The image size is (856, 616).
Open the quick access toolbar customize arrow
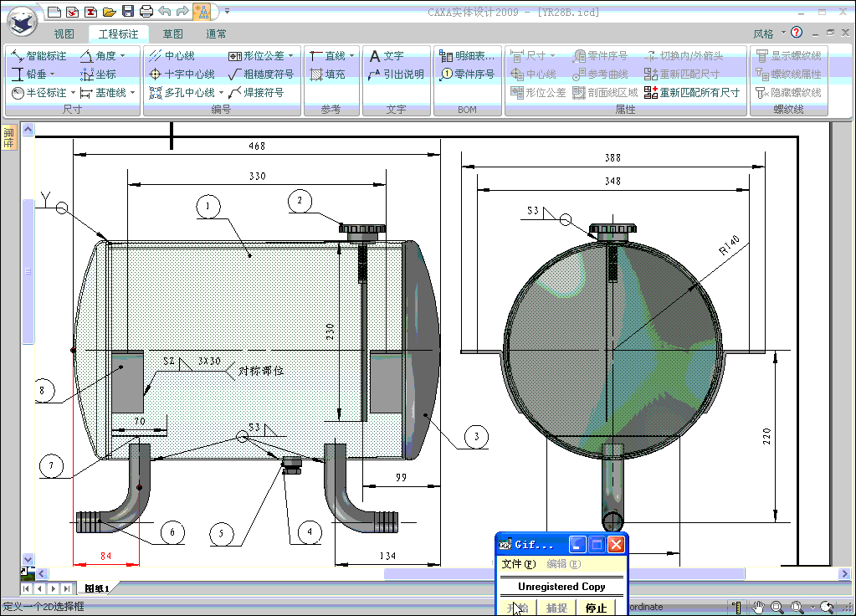pos(227,10)
